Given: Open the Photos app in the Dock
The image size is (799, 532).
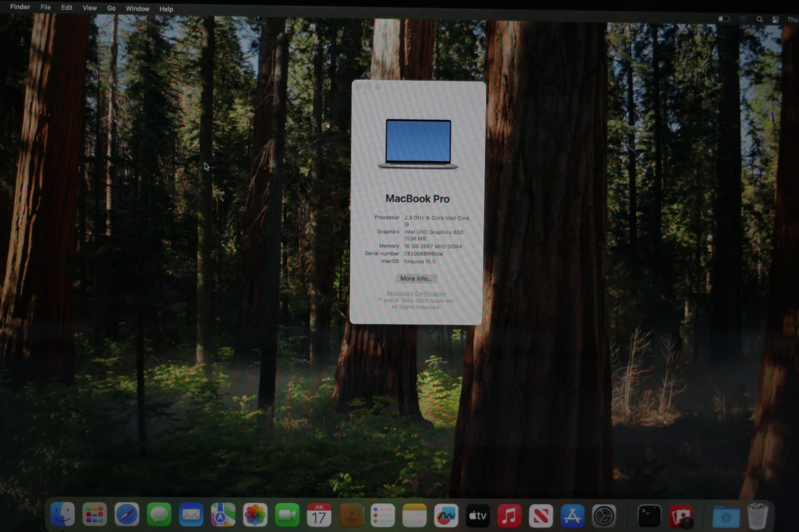Looking at the screenshot, I should tap(255, 515).
